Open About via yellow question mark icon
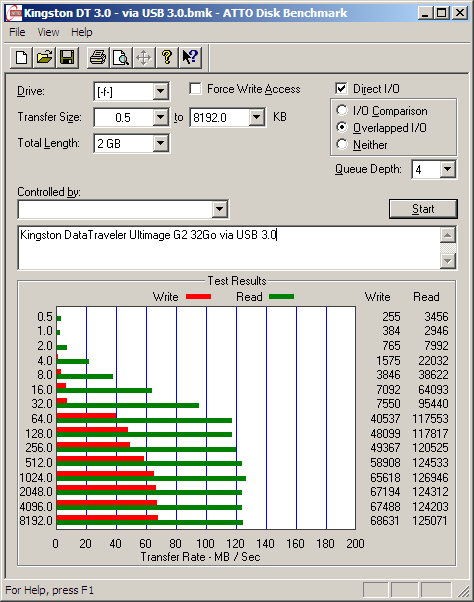474x602 pixels. point(167,58)
